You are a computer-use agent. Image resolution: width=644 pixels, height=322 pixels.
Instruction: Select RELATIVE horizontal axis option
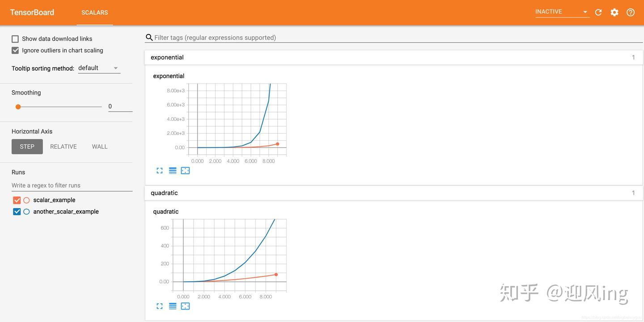(x=64, y=146)
